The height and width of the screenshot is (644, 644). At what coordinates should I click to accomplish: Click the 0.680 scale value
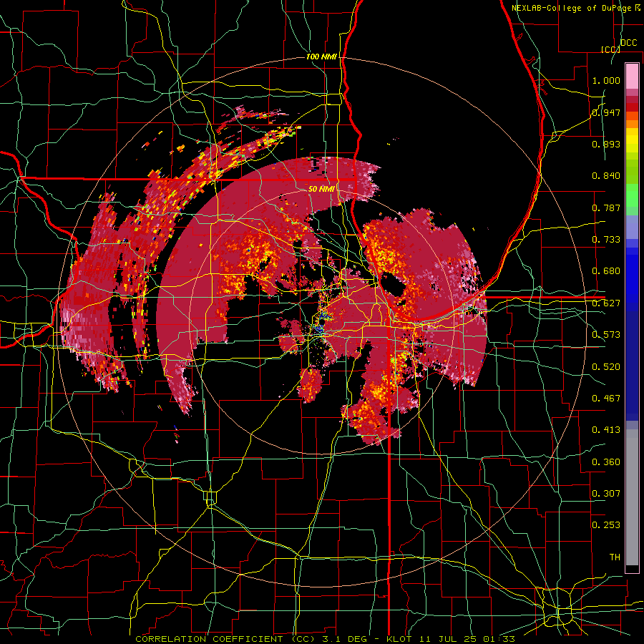pos(606,270)
